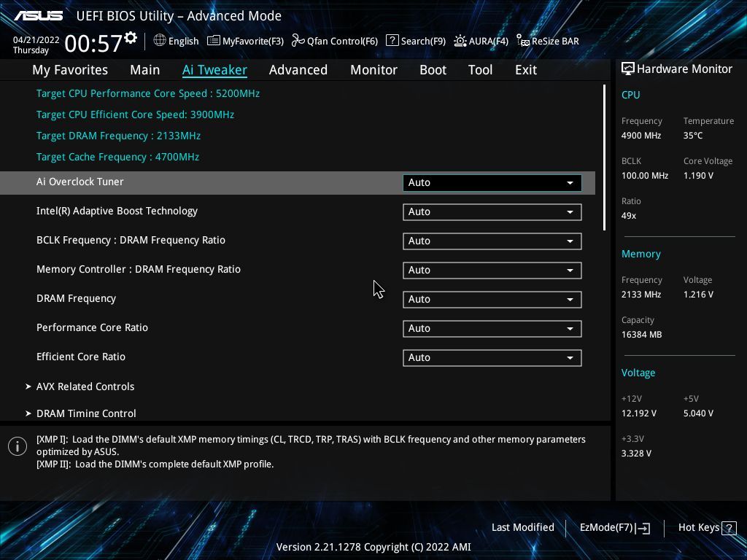Screen dimensions: 747x560
Task: Click Target Cache Frequency : 4700MHz
Action: [x=117, y=157]
